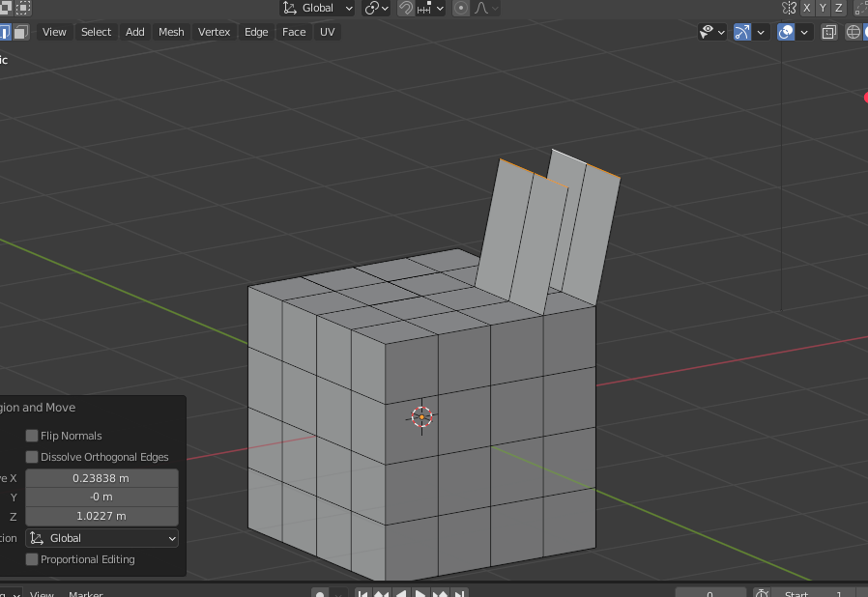Expand the gizmo options dropdown arrow
The width and height of the screenshot is (868, 597).
(761, 32)
